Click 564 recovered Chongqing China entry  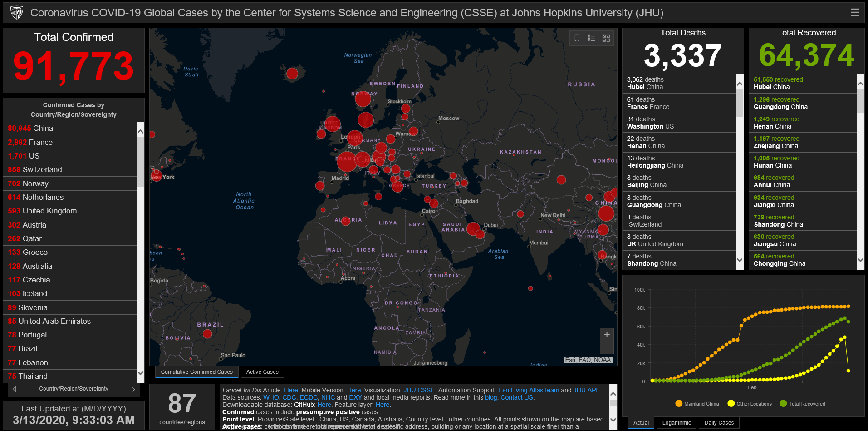tap(803, 260)
